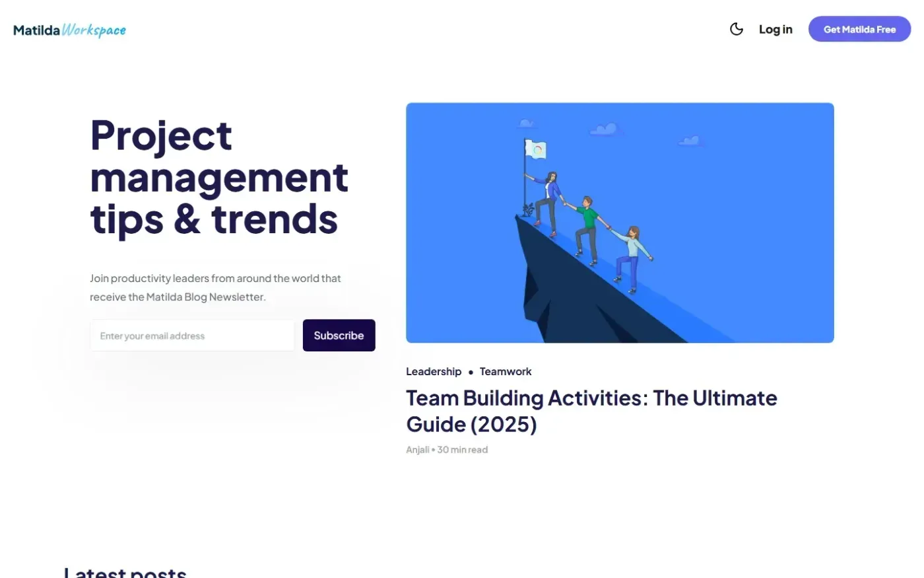
Task: Toggle dark mode with the moon icon
Action: (737, 29)
